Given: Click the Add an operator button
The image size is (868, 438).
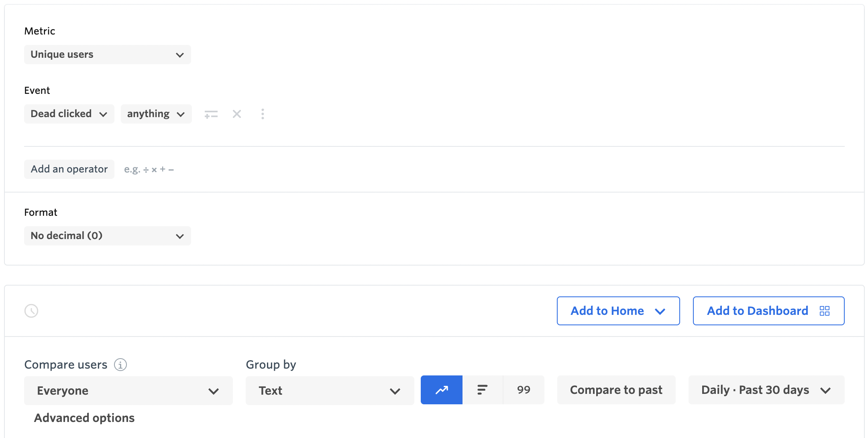Looking at the screenshot, I should [69, 169].
